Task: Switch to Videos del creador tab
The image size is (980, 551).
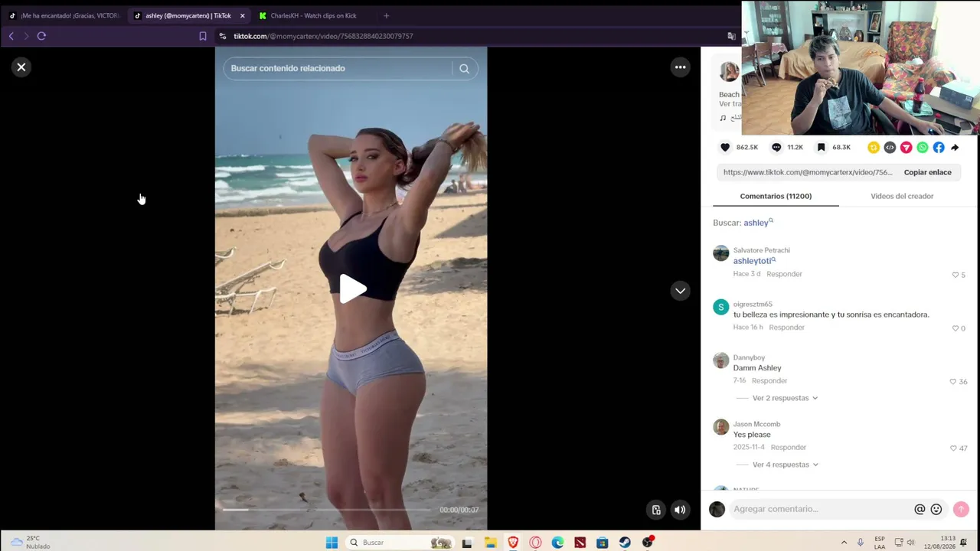Action: tap(902, 196)
